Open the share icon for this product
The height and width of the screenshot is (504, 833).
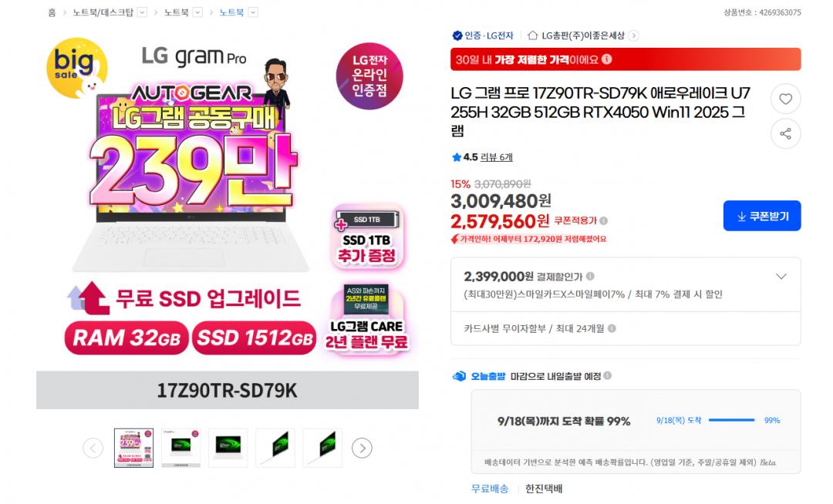pos(785,133)
